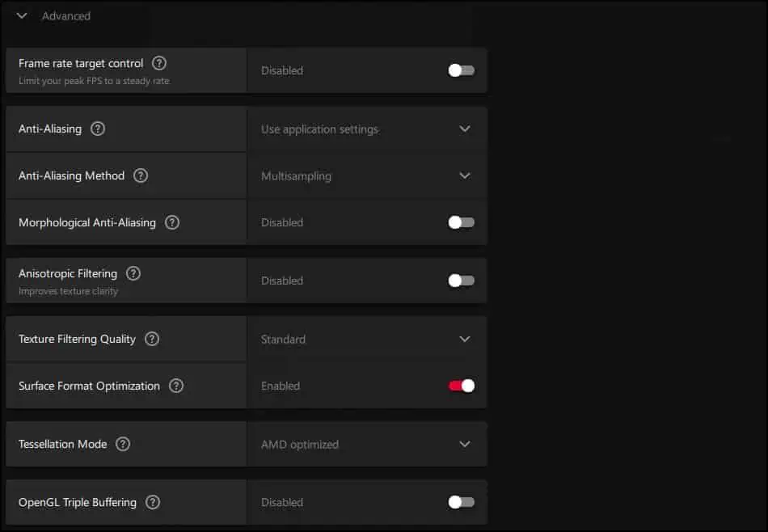The image size is (768, 532).
Task: Enable OpenGL Triple Buffering
Action: pos(461,502)
